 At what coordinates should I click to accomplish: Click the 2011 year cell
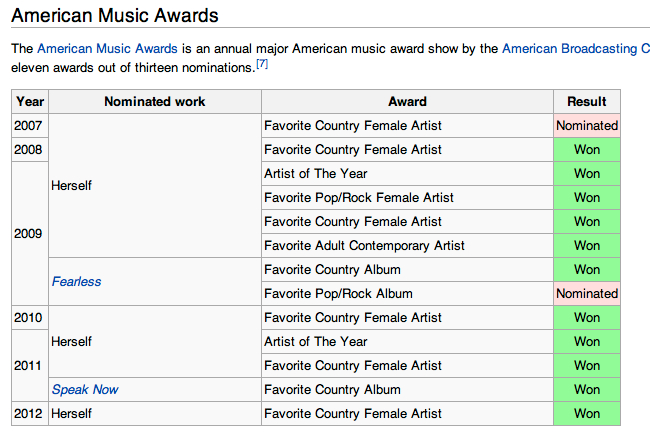30,366
